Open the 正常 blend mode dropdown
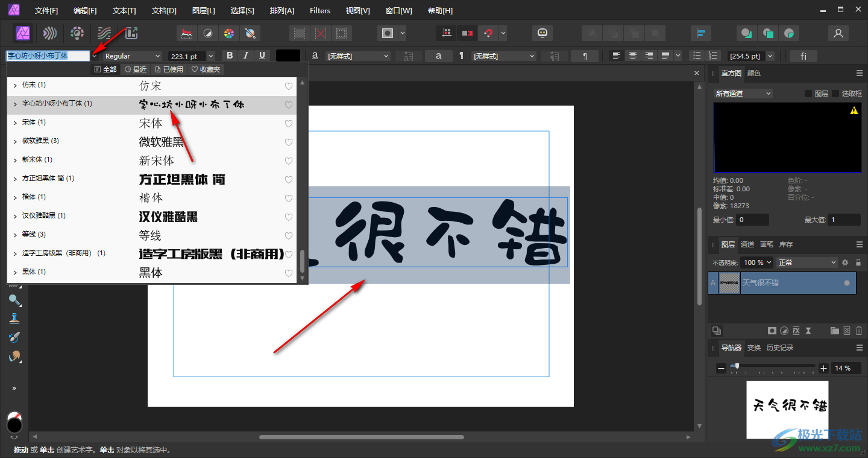This screenshot has width=868, height=458. point(807,262)
